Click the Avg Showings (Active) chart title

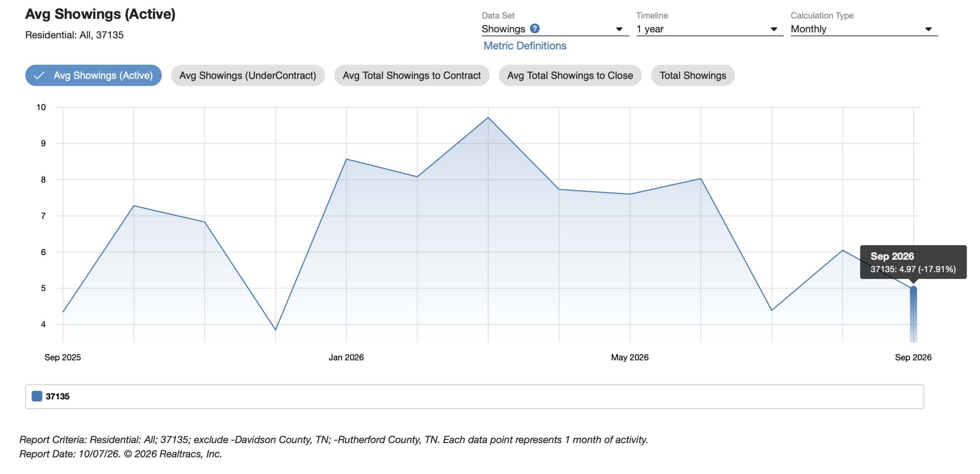click(x=100, y=14)
